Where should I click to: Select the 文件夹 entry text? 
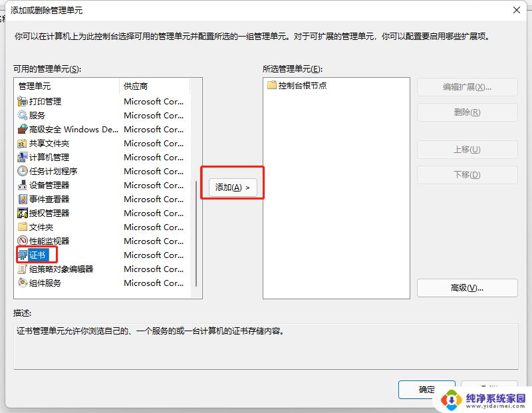pos(41,227)
